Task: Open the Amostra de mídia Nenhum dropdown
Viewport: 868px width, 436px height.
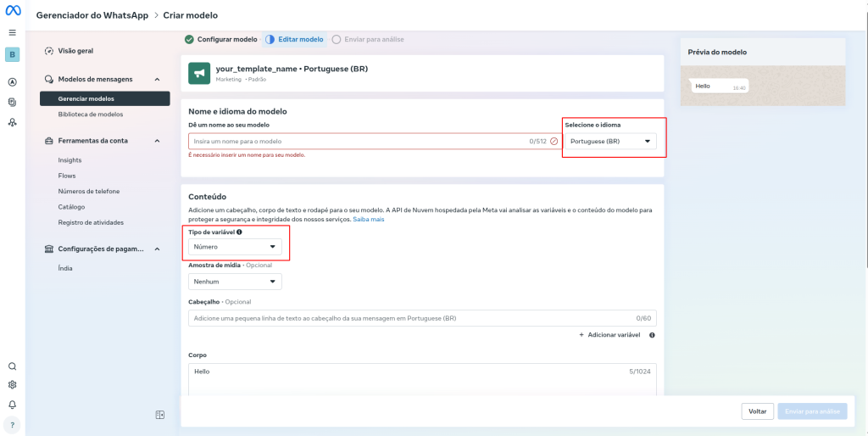Action: [x=235, y=281]
